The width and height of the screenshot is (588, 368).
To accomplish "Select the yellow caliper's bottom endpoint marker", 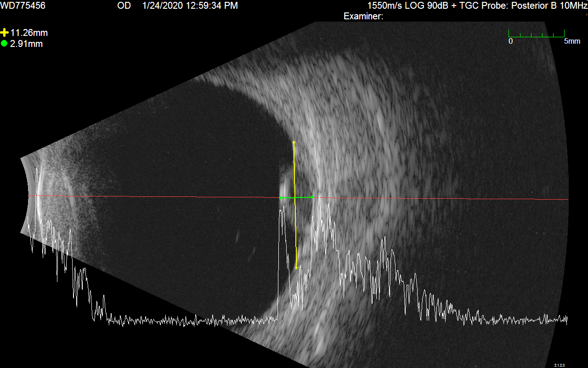I will pos(296,268).
